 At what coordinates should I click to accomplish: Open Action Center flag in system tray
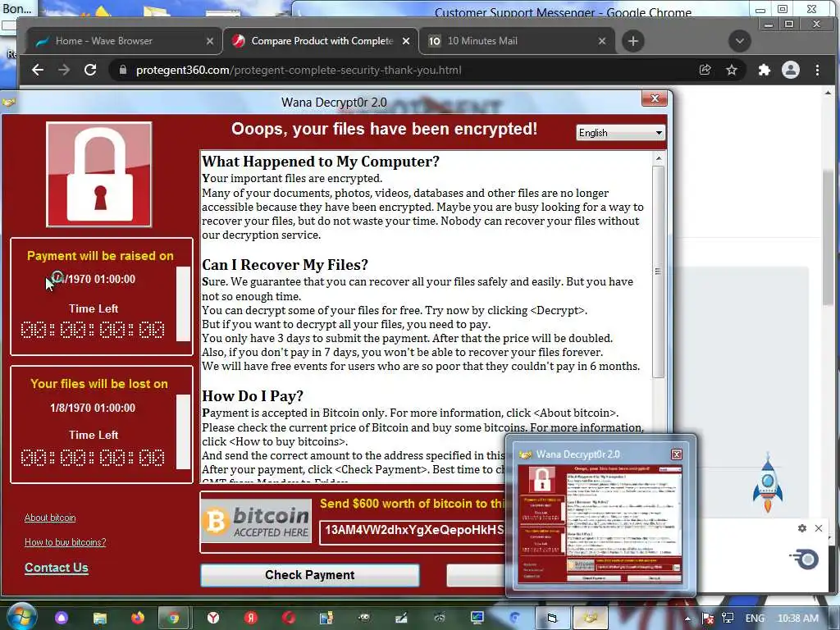[708, 619]
